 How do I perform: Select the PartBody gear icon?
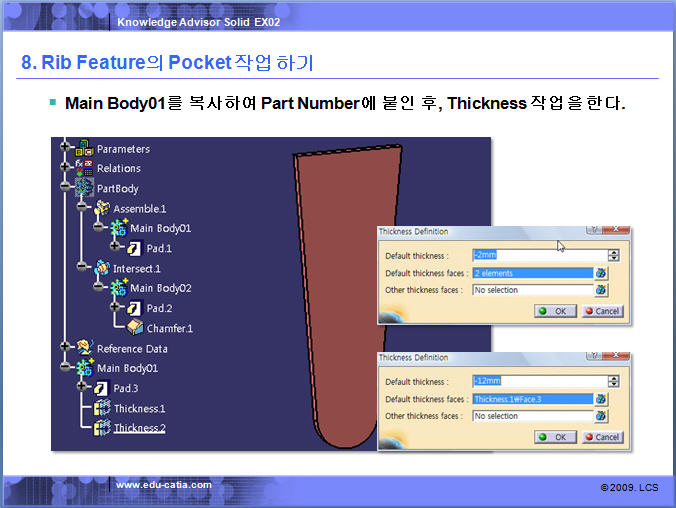click(x=84, y=188)
